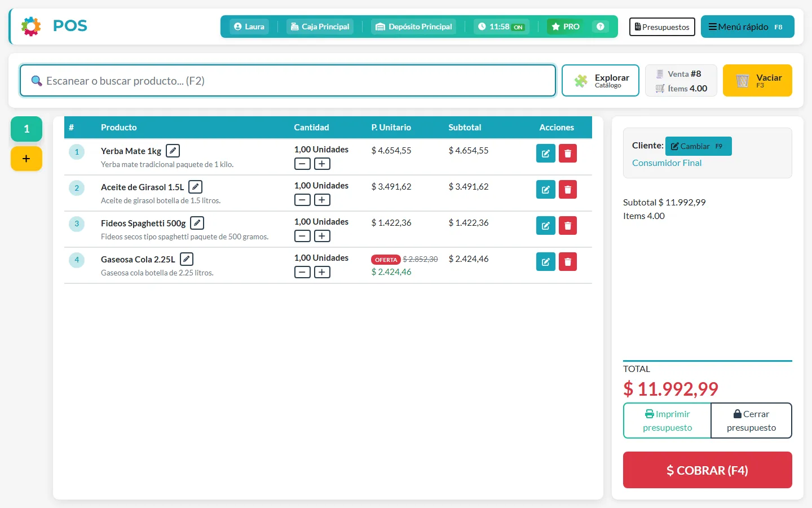
Task: Delete Yerba Mate 1kg from cart
Action: (x=568, y=154)
